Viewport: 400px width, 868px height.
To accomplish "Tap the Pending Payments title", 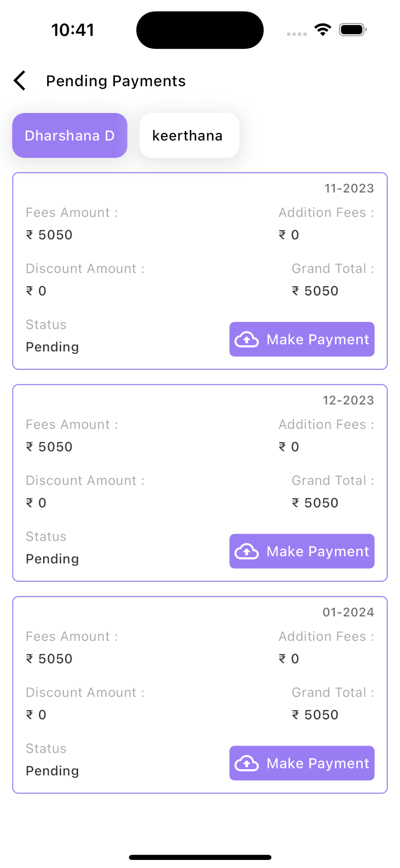I will click(116, 81).
